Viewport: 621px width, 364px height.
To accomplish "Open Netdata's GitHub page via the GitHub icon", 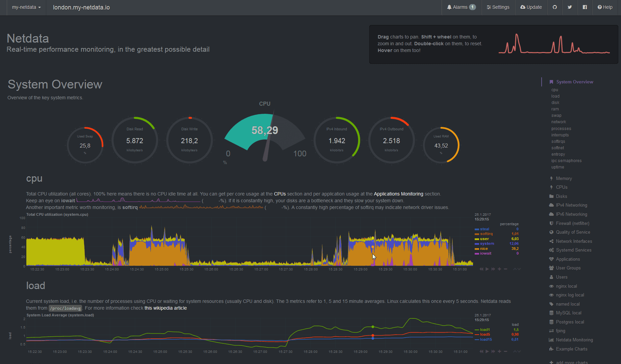I will (x=555, y=7).
